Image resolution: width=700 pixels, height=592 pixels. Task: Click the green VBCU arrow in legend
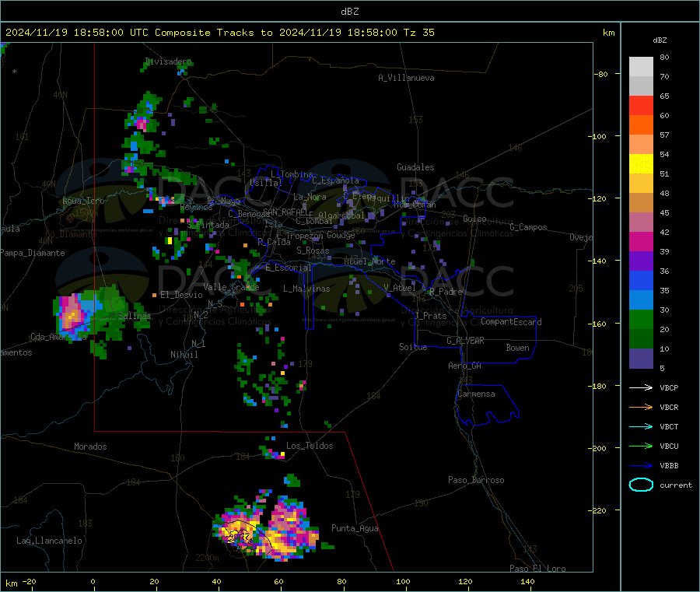(641, 446)
